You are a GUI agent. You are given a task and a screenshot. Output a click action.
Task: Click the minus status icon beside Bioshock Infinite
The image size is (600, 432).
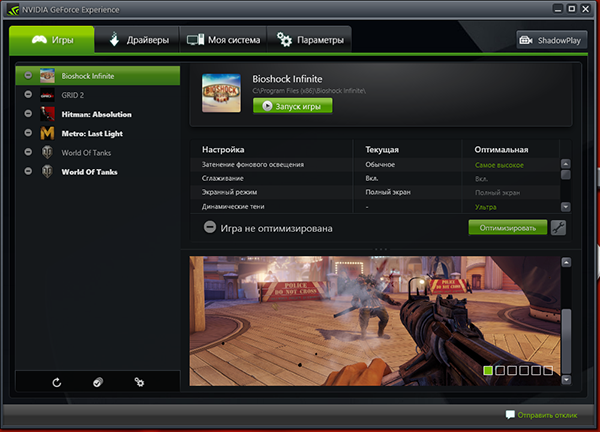pyautogui.click(x=28, y=75)
